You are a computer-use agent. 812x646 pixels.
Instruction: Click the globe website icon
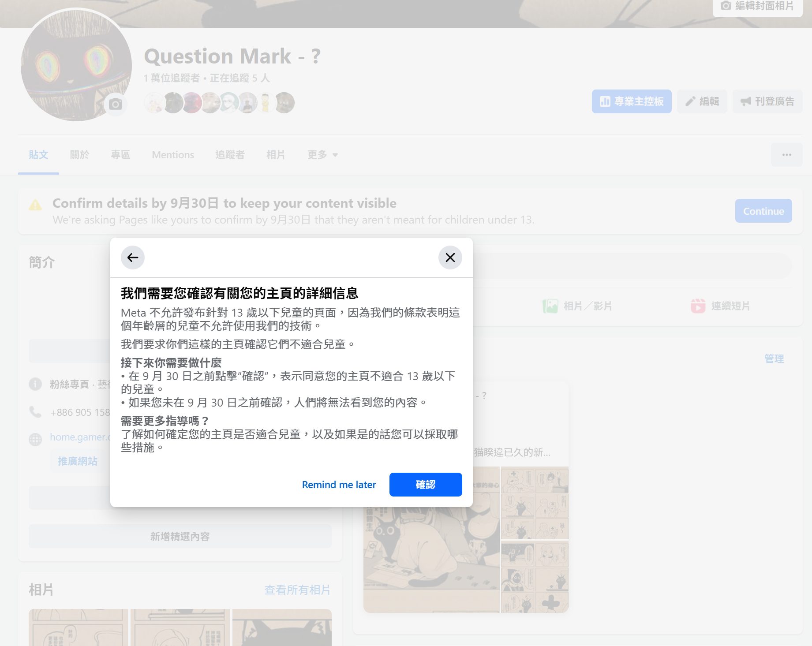coord(35,439)
